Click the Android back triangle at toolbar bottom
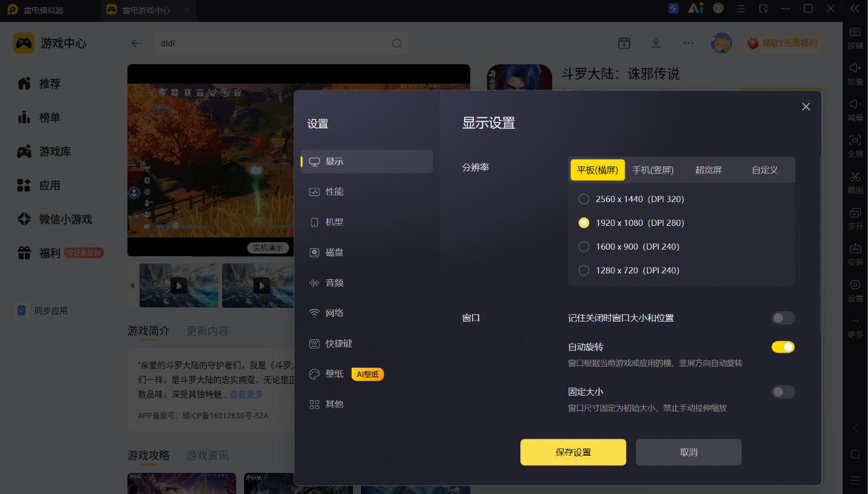The width and height of the screenshot is (868, 494). (x=855, y=428)
